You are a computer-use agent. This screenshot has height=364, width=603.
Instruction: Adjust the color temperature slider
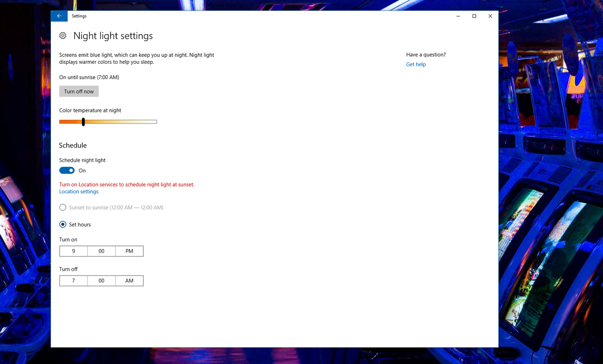[x=83, y=122]
